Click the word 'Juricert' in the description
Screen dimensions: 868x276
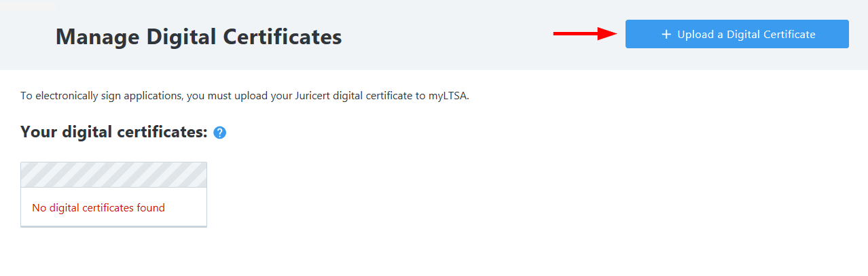314,96
